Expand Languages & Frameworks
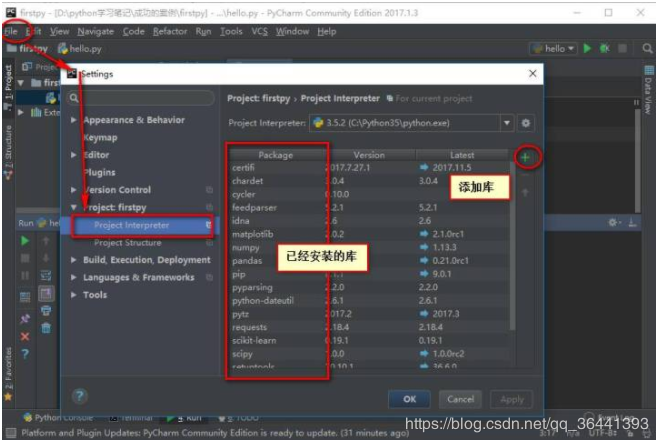Image resolution: width=659 pixels, height=443 pixels. (x=74, y=277)
